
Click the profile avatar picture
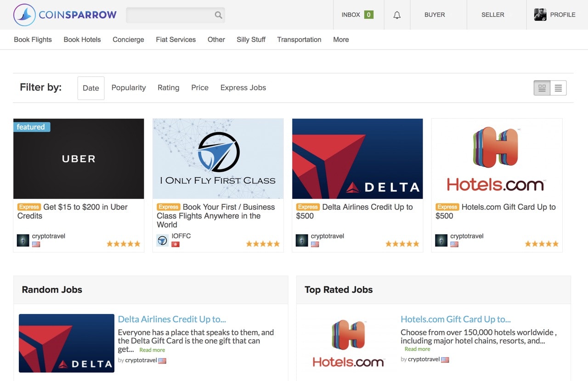click(540, 15)
